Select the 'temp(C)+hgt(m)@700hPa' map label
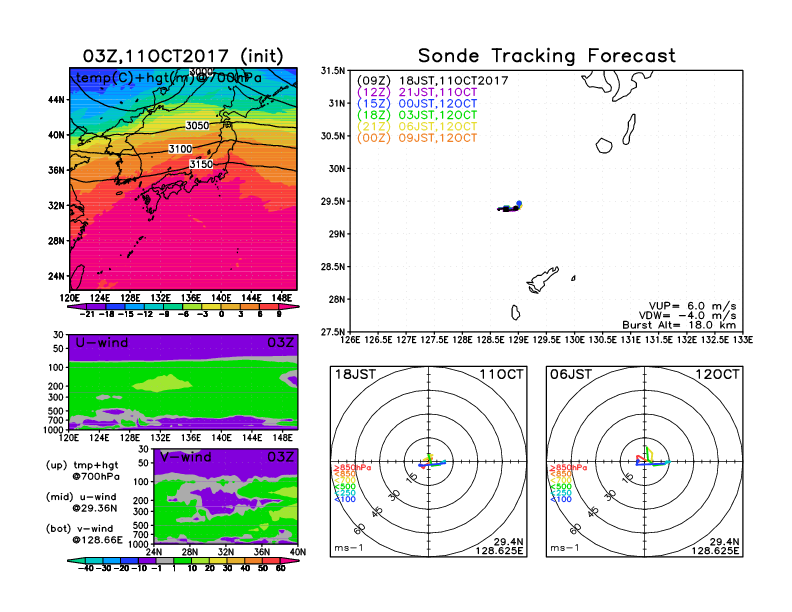Image resolution: width=792 pixels, height=612 pixels. pos(169,78)
